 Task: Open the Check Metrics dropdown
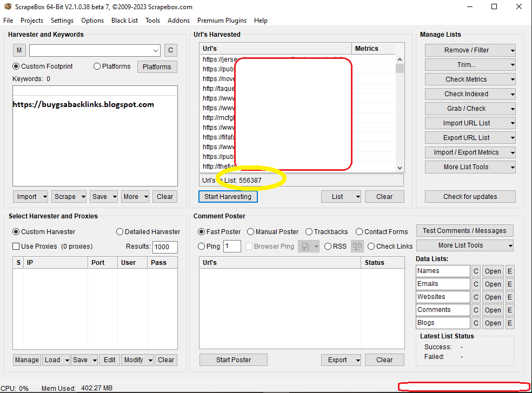pyautogui.click(x=513, y=80)
